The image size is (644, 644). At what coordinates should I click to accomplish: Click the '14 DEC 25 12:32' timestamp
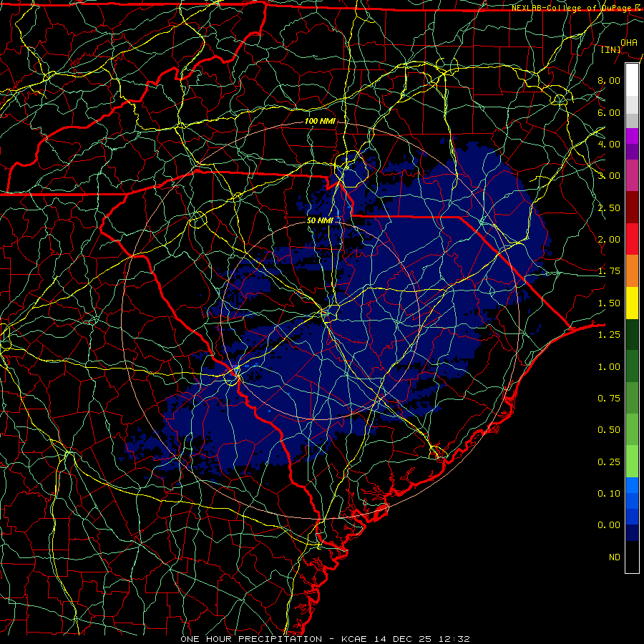coord(421,639)
